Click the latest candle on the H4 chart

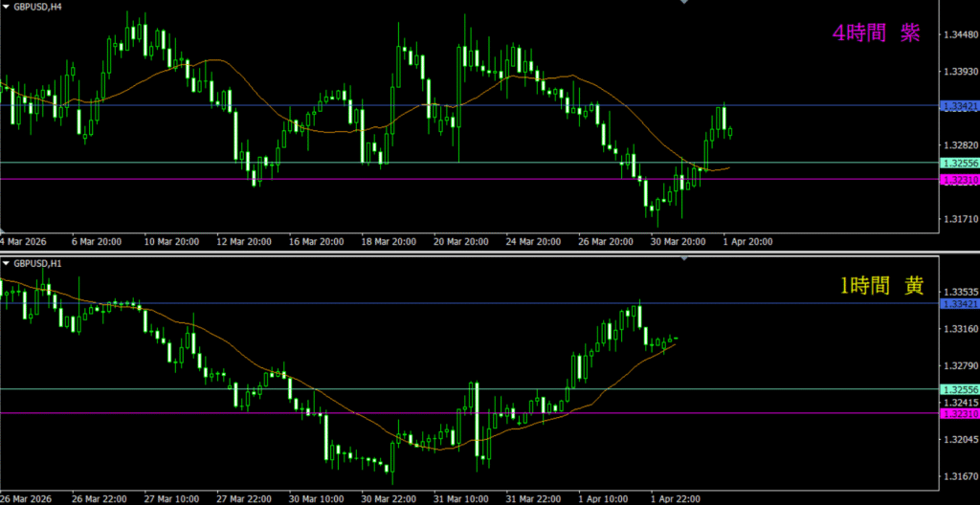coord(730,132)
